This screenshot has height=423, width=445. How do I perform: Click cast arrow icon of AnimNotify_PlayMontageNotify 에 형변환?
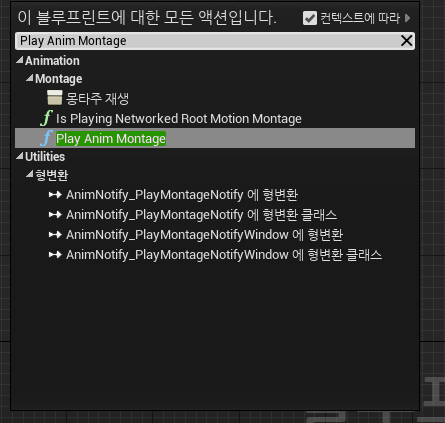[55, 194]
